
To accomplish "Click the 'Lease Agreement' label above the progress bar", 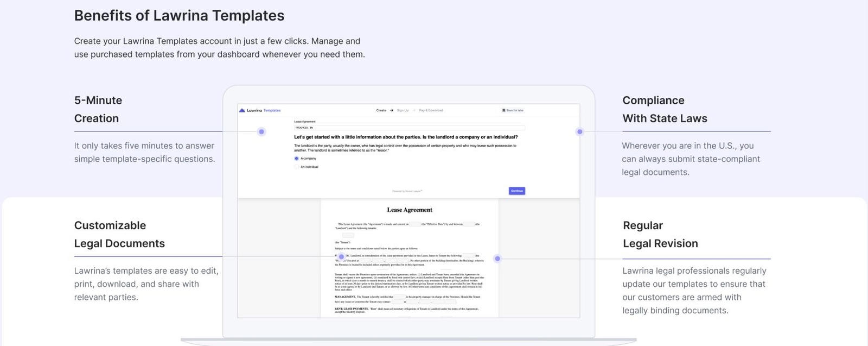I will (x=305, y=122).
